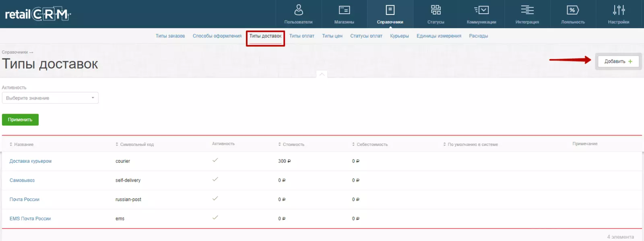Sort by Себестоимость column
The width and height of the screenshot is (644, 241).
[369, 144]
